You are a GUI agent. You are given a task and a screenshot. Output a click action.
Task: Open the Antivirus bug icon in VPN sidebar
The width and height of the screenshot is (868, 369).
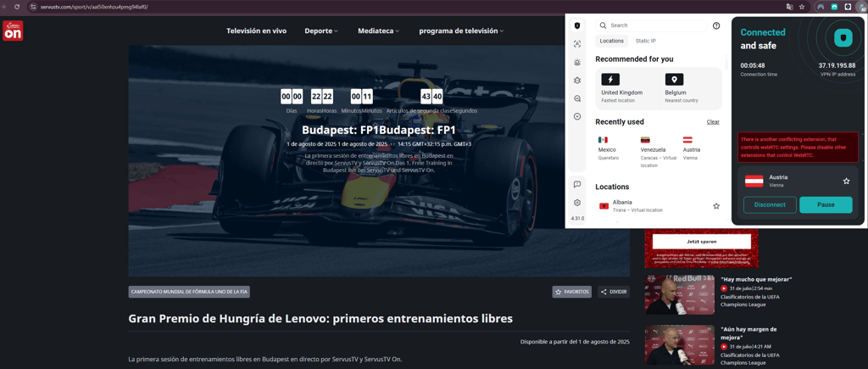577,81
